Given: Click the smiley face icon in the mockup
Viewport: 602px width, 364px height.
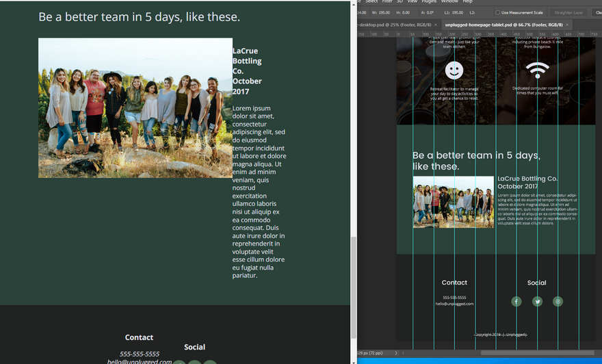Looking at the screenshot, I should pos(454,70).
